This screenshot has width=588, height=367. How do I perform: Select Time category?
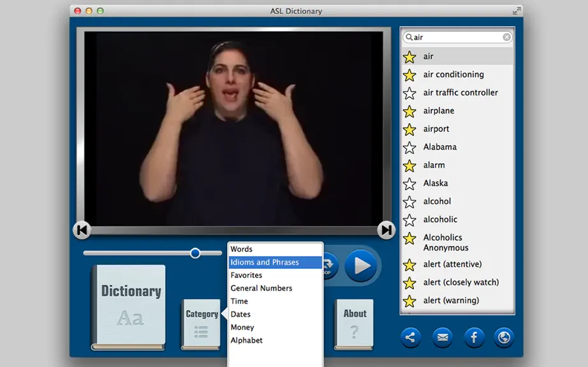click(x=276, y=301)
